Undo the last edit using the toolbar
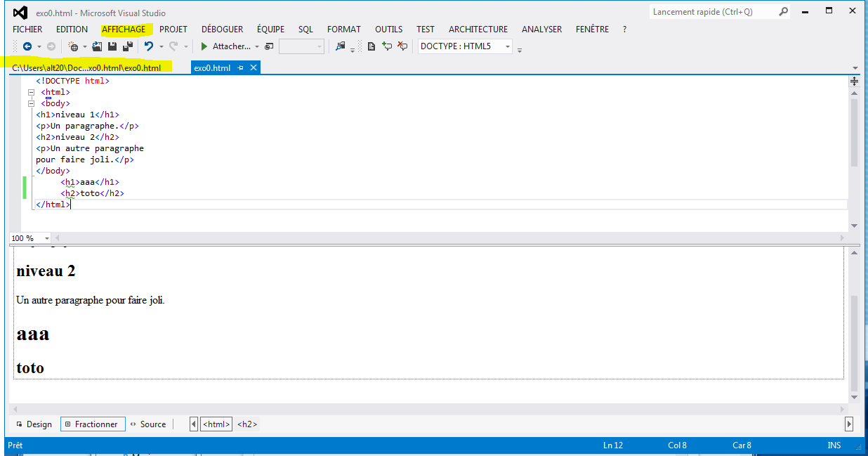Image resolution: width=868 pixels, height=456 pixels. pos(148,46)
